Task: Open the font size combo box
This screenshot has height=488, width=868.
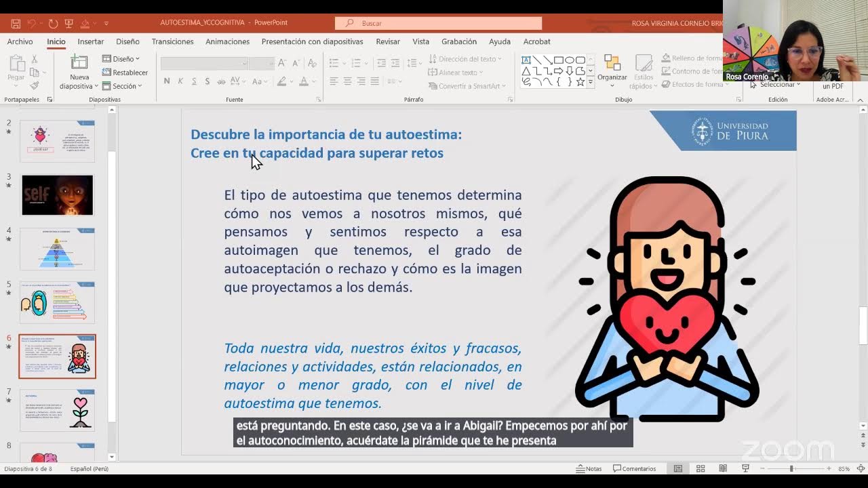Action: tap(261, 63)
